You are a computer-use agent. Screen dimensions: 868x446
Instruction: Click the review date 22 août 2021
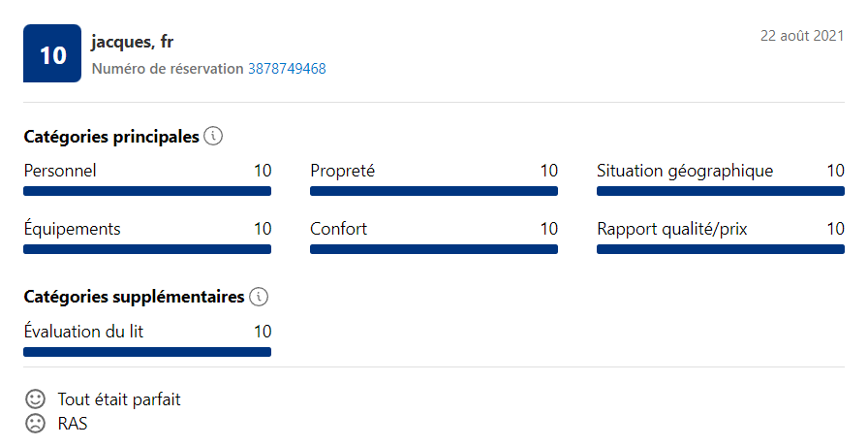tap(802, 36)
